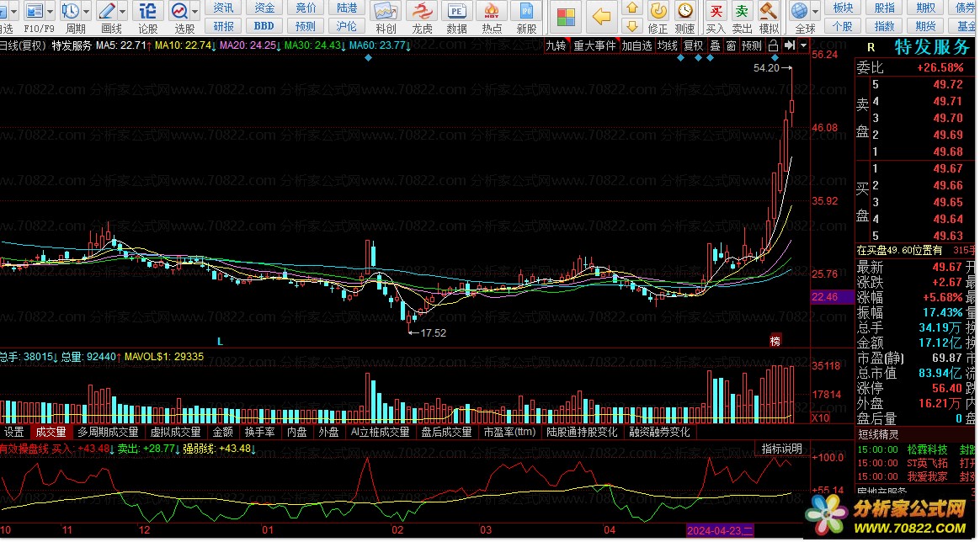Expand the 画线 drawing dropdown arrow
The image size is (980, 542).
click(x=123, y=11)
